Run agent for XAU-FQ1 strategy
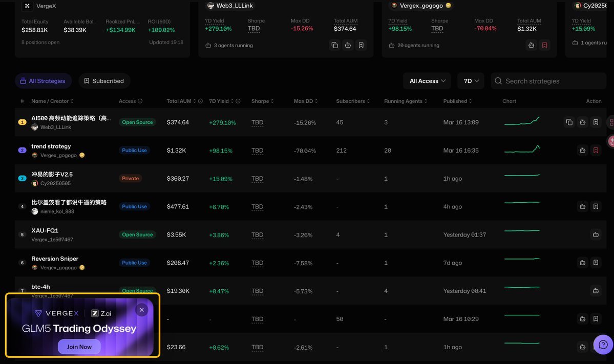The width and height of the screenshot is (614, 364). [596, 234]
